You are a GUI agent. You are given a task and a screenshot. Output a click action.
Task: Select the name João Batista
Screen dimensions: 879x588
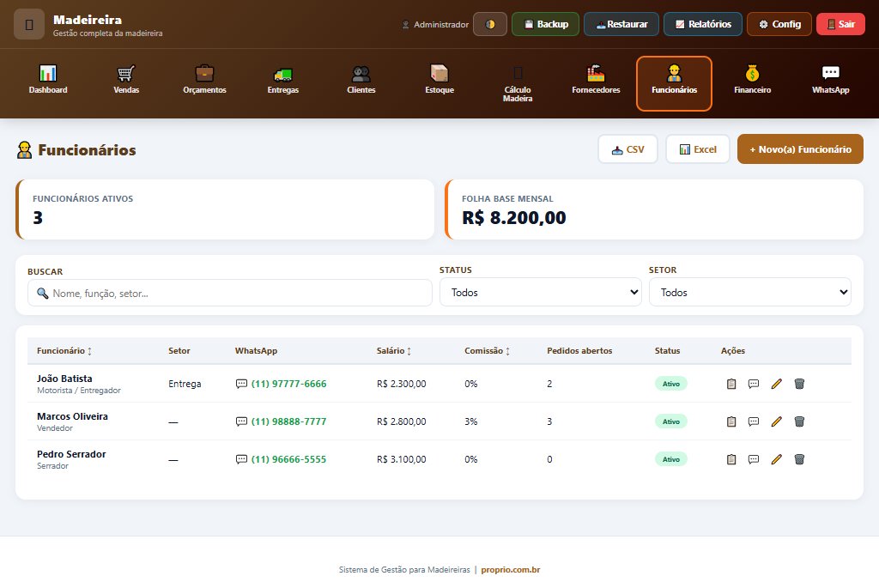point(64,379)
